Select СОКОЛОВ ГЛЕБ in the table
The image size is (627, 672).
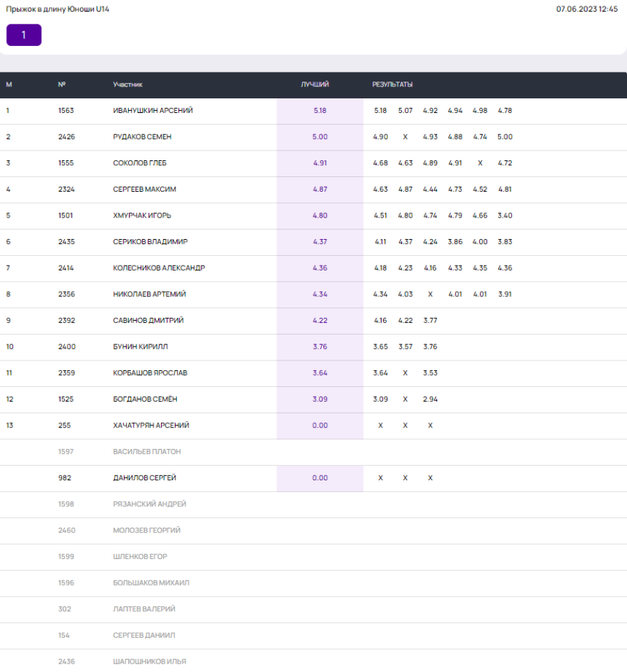(x=139, y=163)
